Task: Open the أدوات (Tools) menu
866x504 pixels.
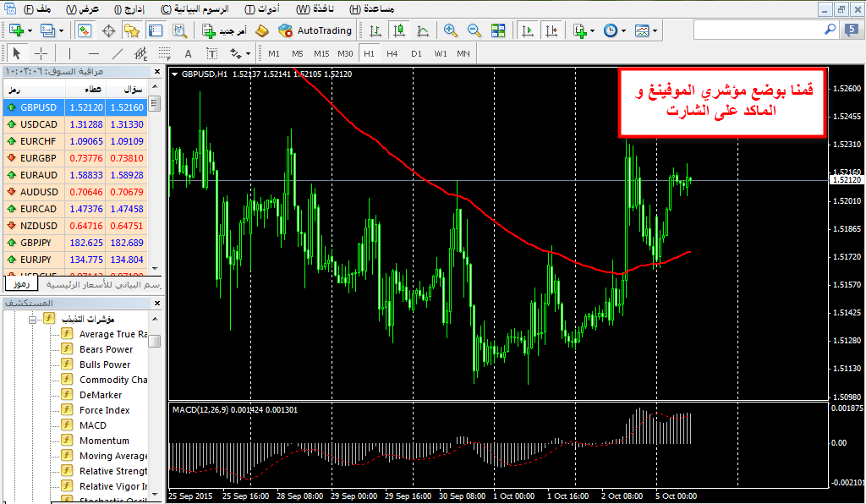Action: [262, 8]
